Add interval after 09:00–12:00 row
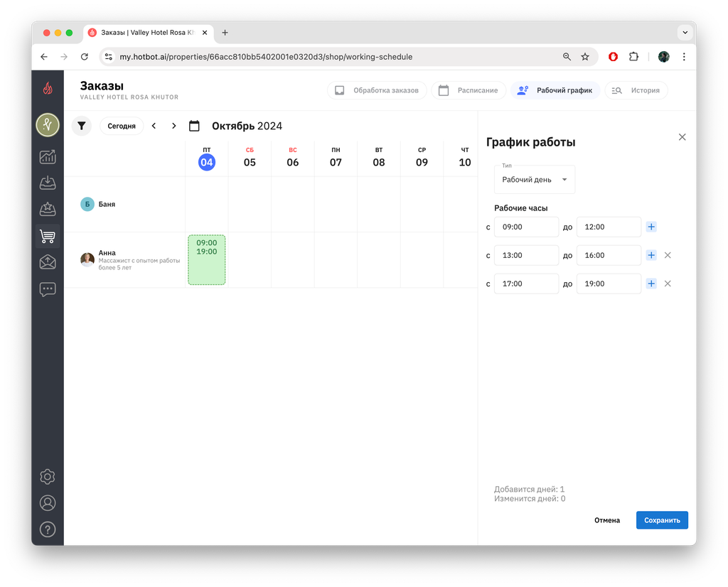728x587 pixels. (x=651, y=227)
